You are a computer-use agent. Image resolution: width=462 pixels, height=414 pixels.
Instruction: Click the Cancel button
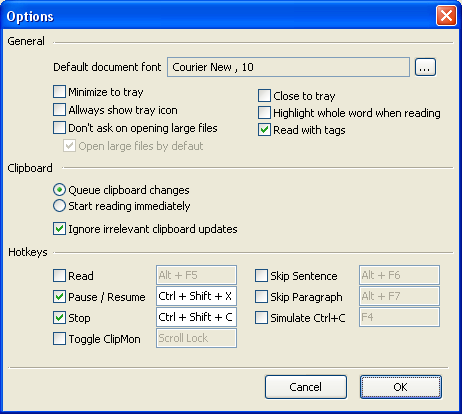coord(306,387)
